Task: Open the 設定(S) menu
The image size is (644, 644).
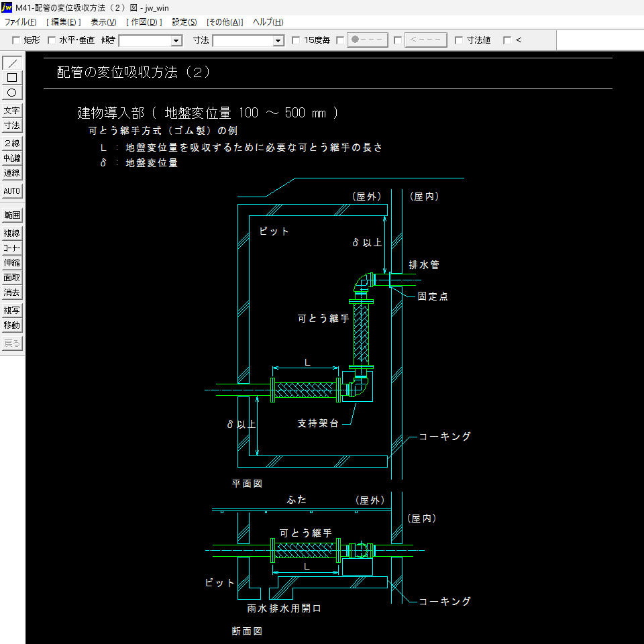Action: [184, 22]
